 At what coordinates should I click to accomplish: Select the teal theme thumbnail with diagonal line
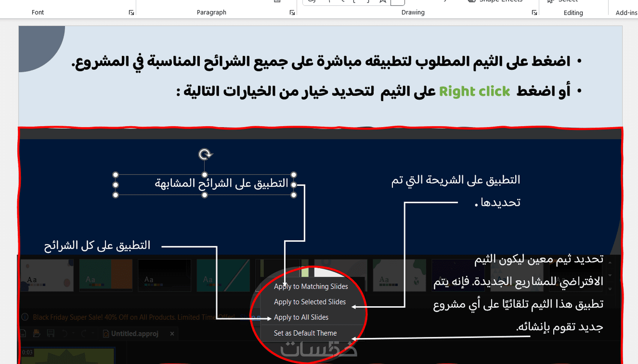tap(223, 275)
